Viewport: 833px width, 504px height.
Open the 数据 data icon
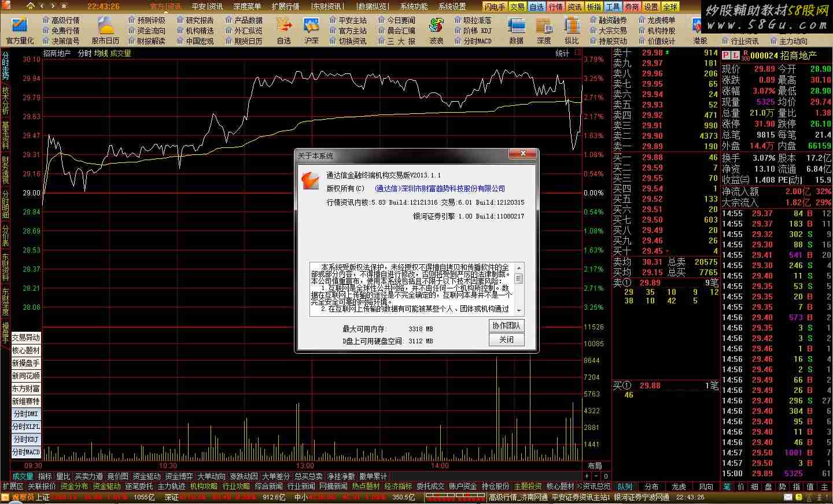click(x=516, y=30)
